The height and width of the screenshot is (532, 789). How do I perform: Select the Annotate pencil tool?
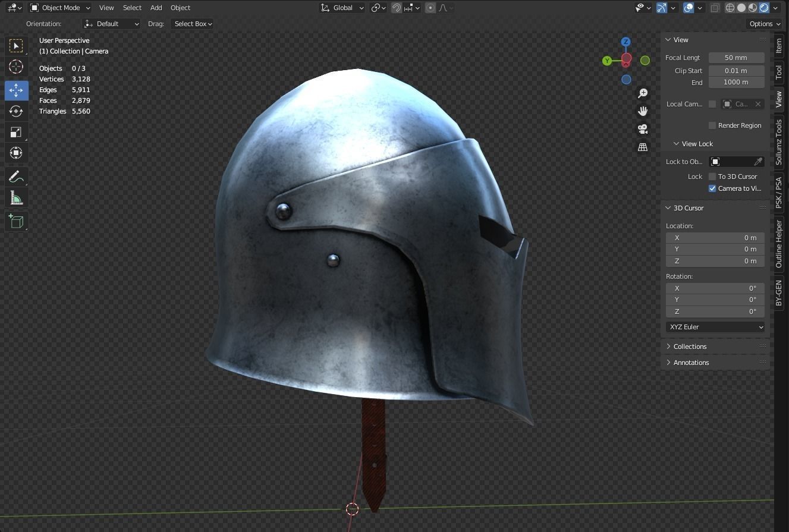point(16,177)
